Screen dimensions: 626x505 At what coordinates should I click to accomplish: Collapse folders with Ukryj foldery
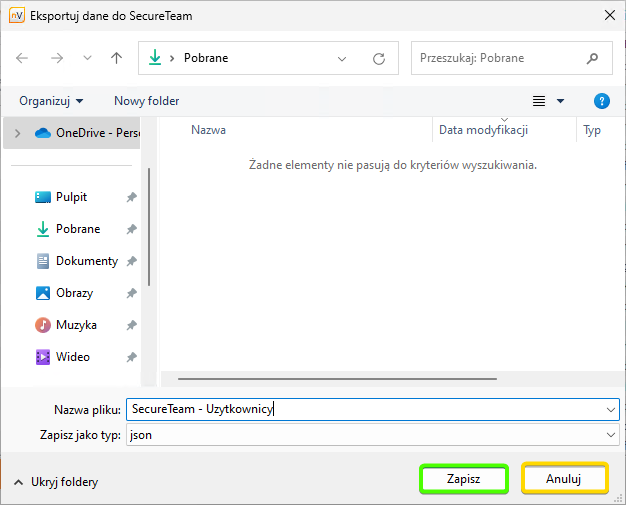click(x=56, y=482)
